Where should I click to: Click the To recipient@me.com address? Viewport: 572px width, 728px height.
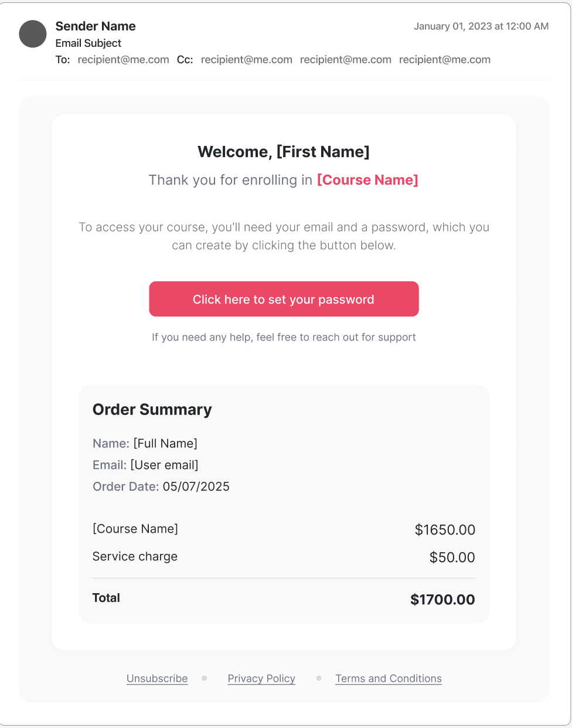[x=123, y=60]
